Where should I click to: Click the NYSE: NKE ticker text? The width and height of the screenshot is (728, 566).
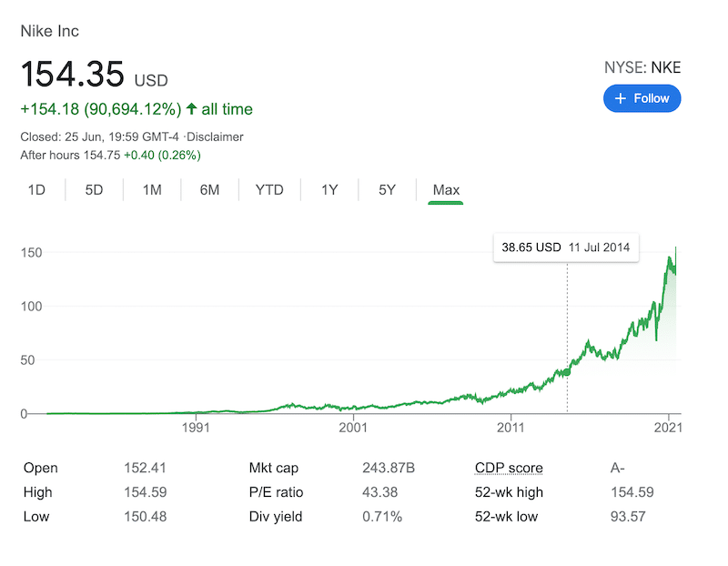642,67
